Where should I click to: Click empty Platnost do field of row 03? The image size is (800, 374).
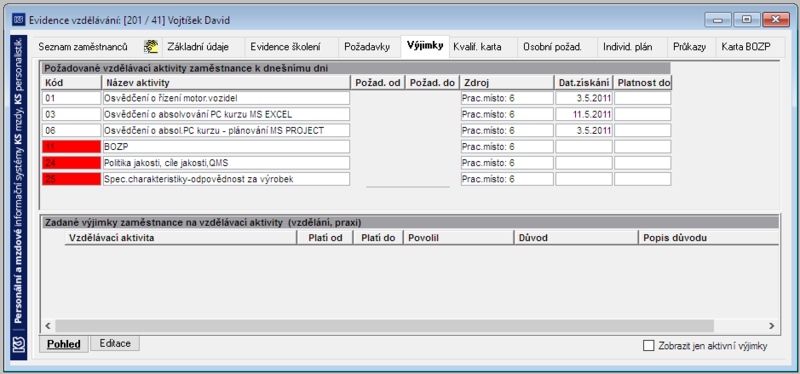643,114
